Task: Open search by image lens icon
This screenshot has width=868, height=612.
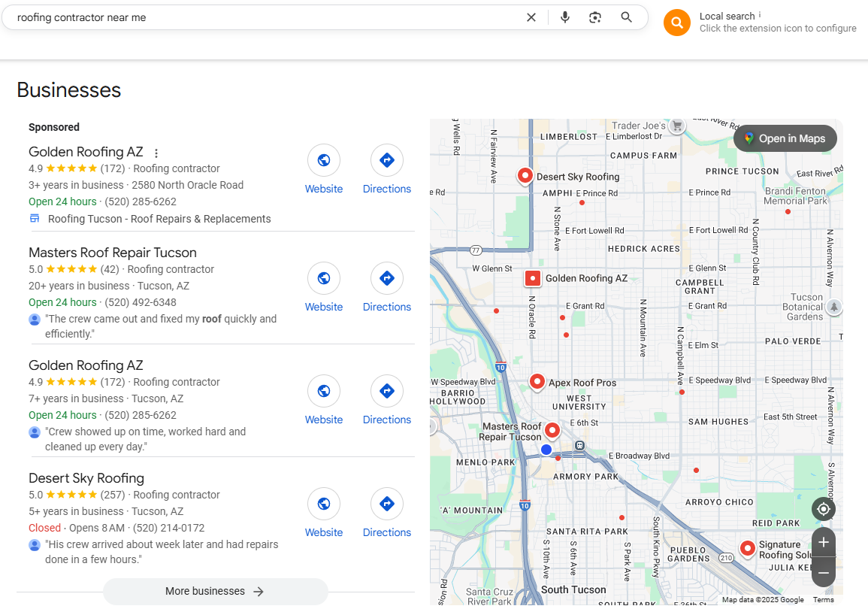Action: (x=595, y=17)
